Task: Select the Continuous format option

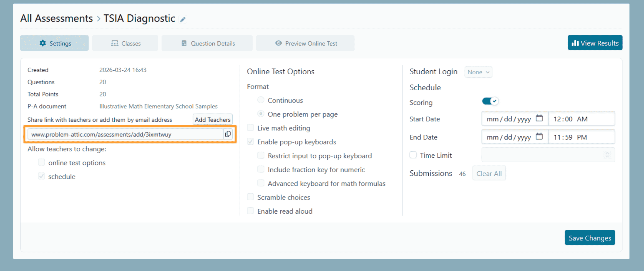Action: (261, 100)
